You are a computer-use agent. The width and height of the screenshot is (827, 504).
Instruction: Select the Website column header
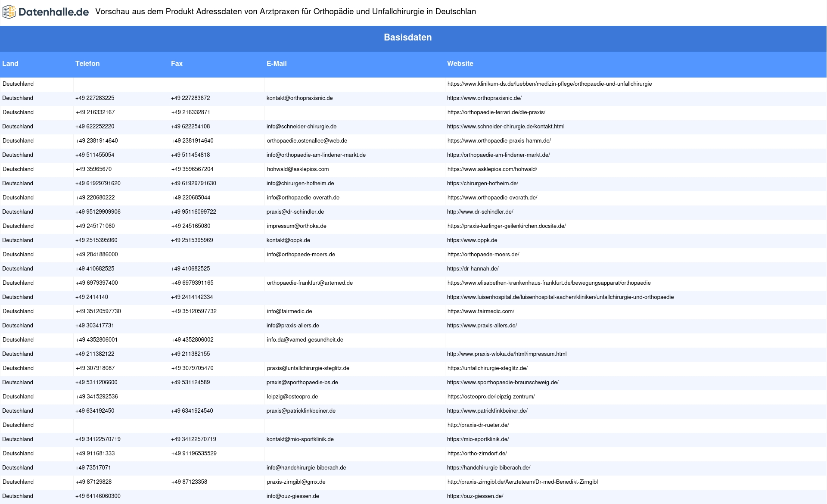[460, 63]
